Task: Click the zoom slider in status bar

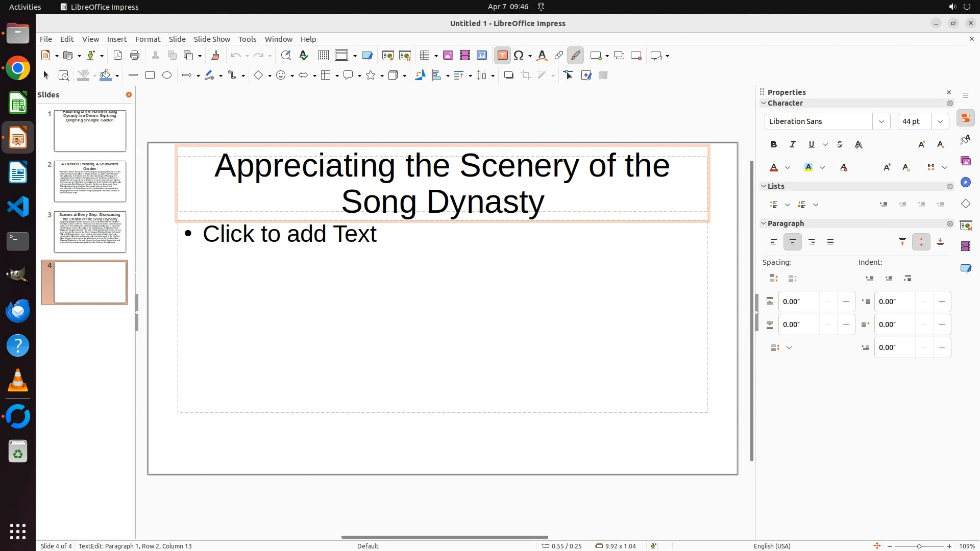Action: [x=919, y=546]
